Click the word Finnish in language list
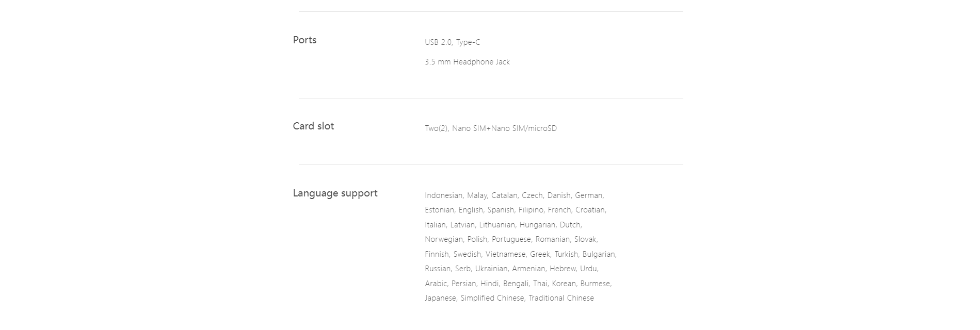Screen dimensions: 980x330 (437, 254)
